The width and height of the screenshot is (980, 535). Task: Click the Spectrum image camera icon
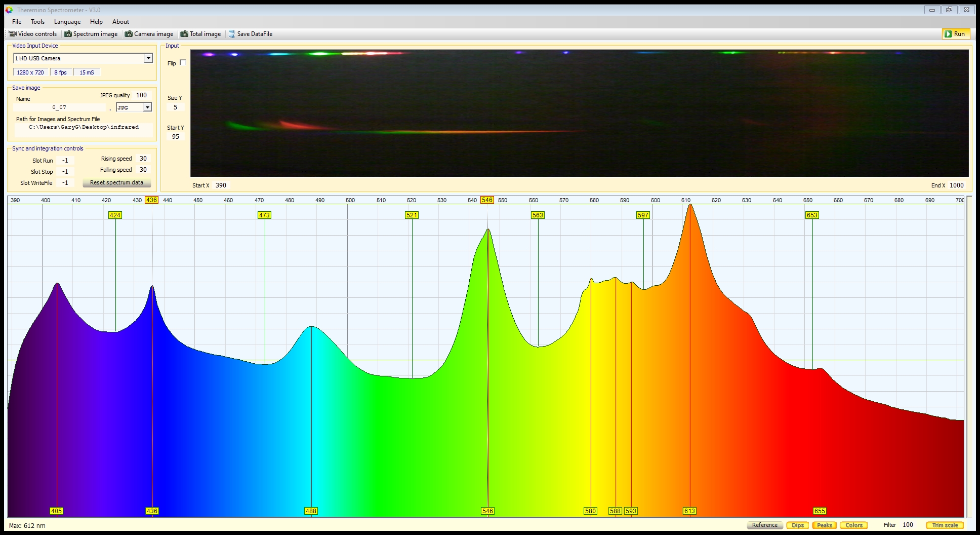pyautogui.click(x=68, y=34)
